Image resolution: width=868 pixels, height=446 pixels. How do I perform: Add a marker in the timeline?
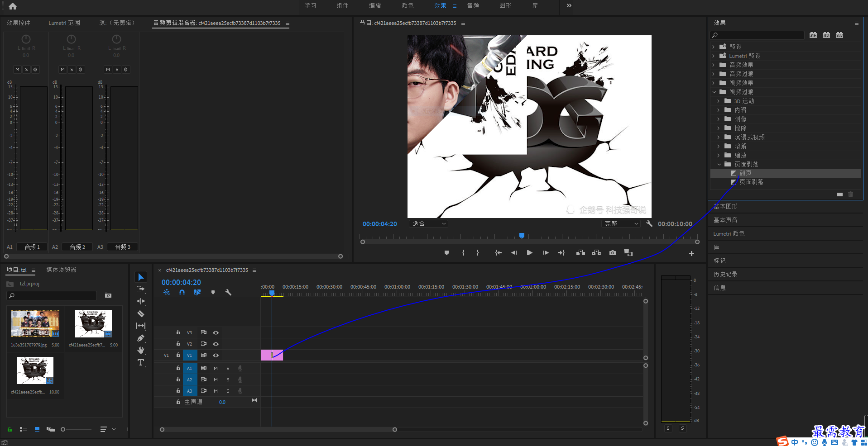(x=213, y=293)
